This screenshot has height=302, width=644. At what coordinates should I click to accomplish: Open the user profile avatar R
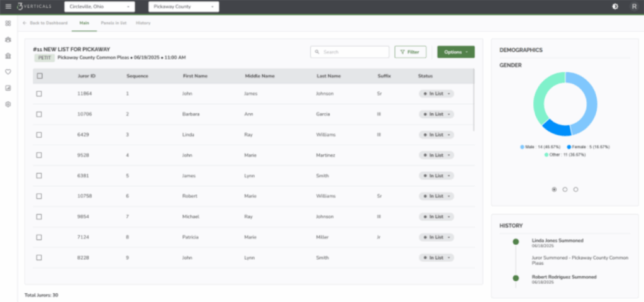click(633, 6)
